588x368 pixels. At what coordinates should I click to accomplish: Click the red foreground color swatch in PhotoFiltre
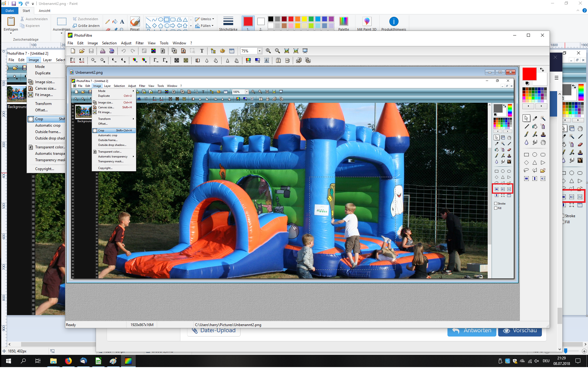pyautogui.click(x=529, y=74)
